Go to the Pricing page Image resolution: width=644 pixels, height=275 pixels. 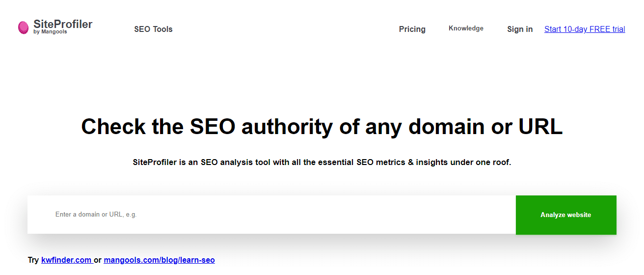pos(412,29)
